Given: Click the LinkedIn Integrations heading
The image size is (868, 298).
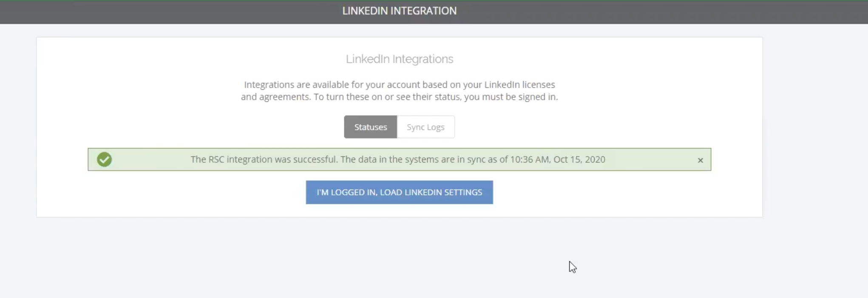Looking at the screenshot, I should (399, 59).
